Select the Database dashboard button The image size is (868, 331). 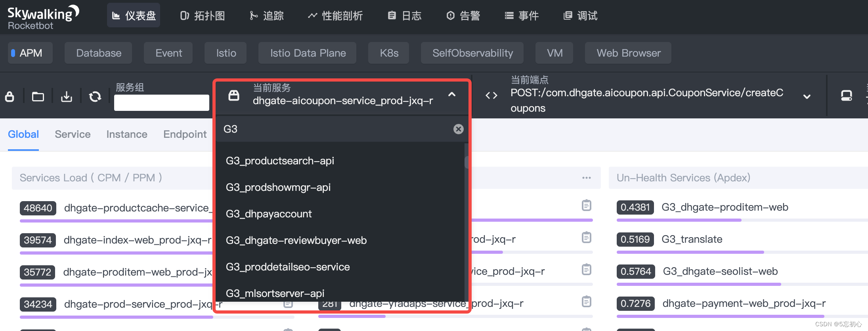tap(98, 53)
